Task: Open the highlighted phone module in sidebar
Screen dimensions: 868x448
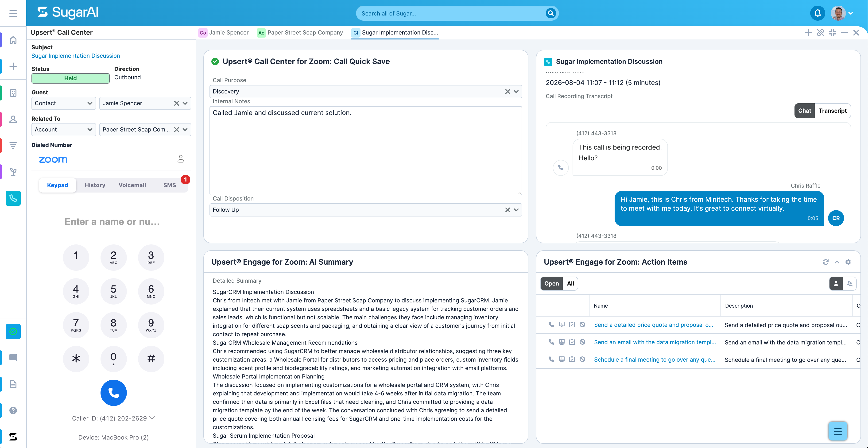Action: coord(13,198)
